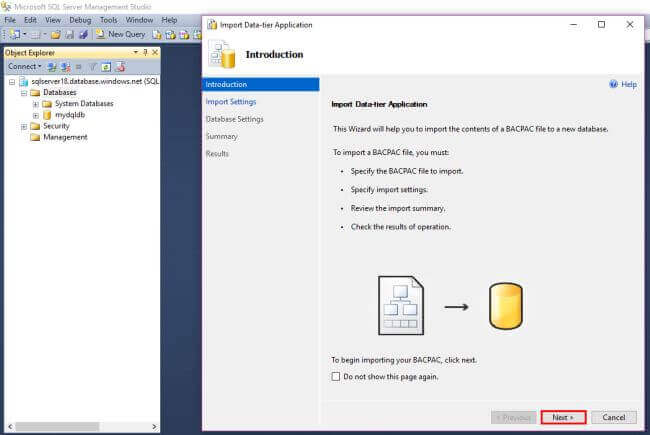
Task: Click the Management folder icon
Action: (35, 137)
